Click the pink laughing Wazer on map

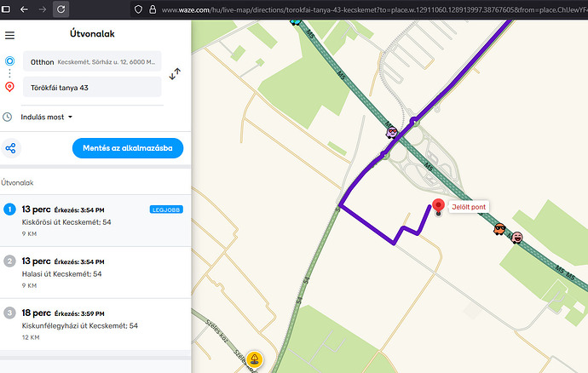tap(516, 238)
